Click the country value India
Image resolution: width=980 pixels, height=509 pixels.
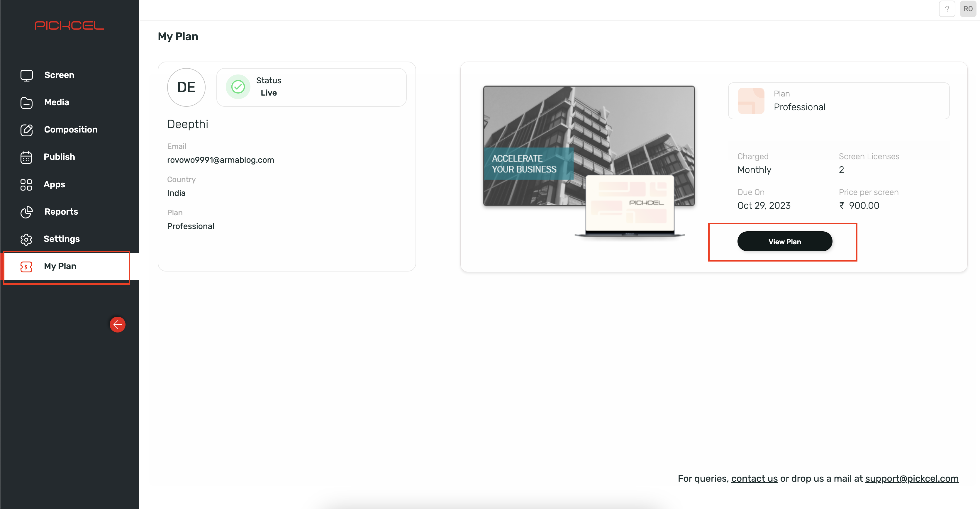point(177,193)
